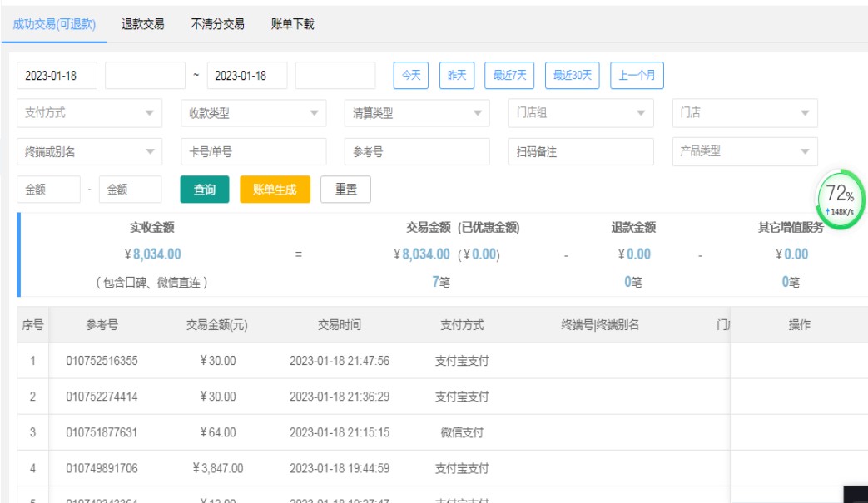Viewport: 868px width, 503px height.
Task: Focus the 参考号 search field
Action: point(417,152)
